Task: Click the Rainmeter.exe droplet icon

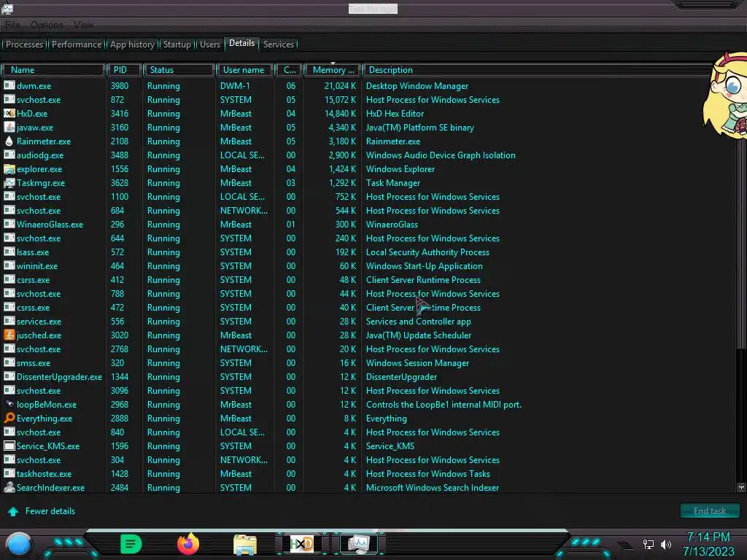Action: (9, 141)
